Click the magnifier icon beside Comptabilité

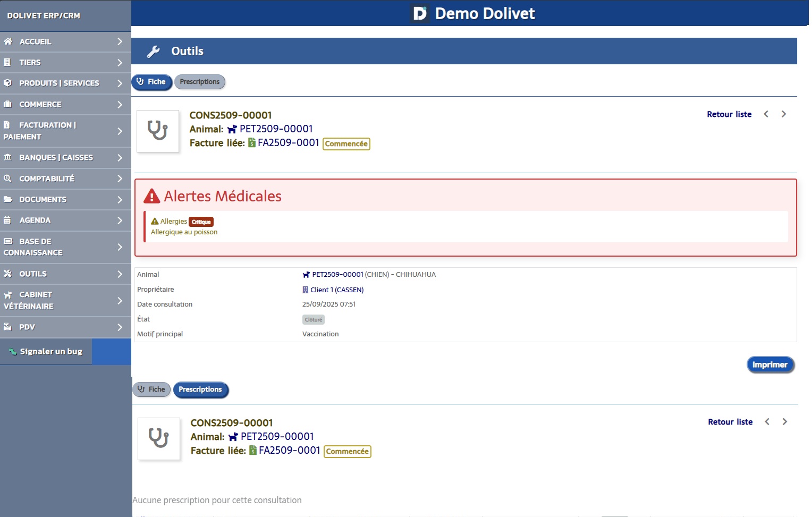(x=7, y=179)
